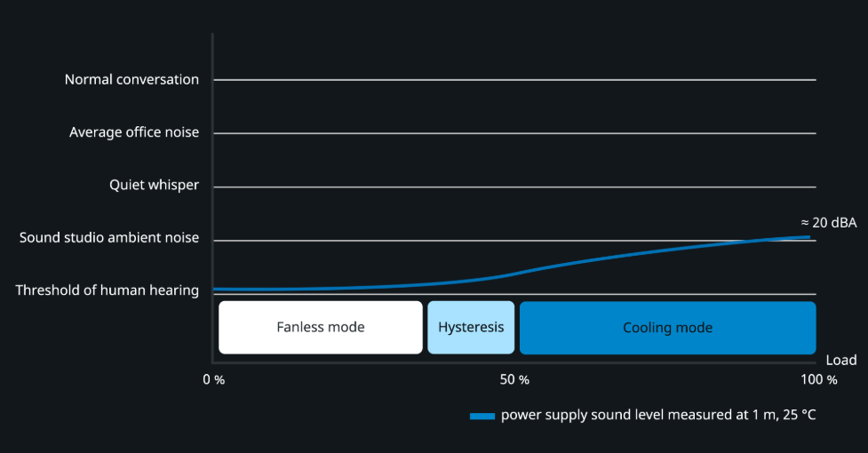Select the 50 % axis tick label
This screenshot has width=868, height=453.
point(514,380)
